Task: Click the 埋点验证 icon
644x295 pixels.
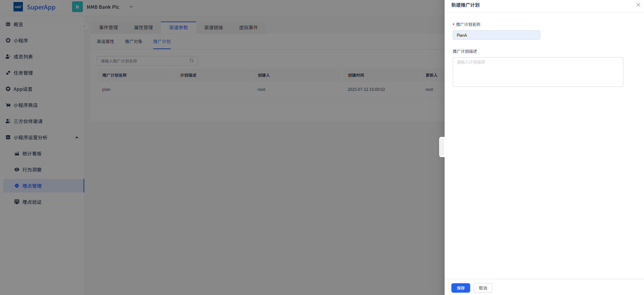Action: click(x=17, y=202)
